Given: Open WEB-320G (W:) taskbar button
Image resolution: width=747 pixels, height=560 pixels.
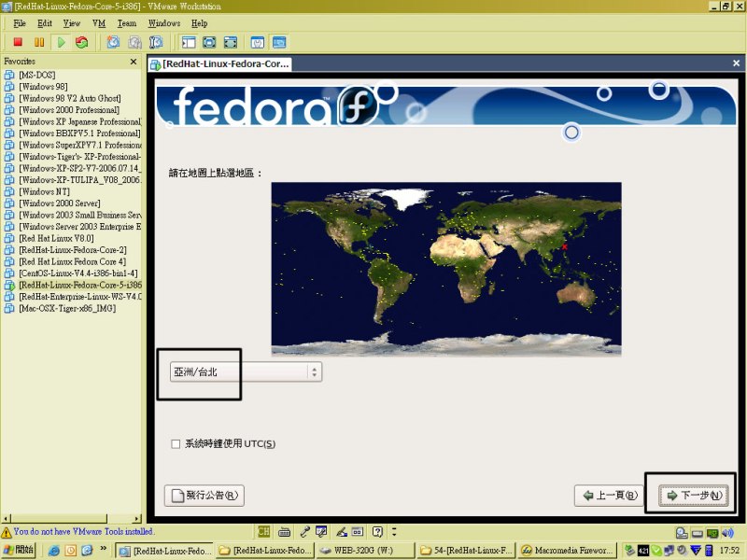Looking at the screenshot, I should (x=364, y=551).
